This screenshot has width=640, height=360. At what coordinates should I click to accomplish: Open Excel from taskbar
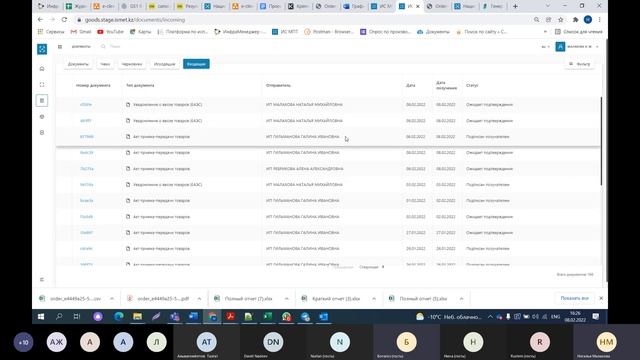pos(267,316)
